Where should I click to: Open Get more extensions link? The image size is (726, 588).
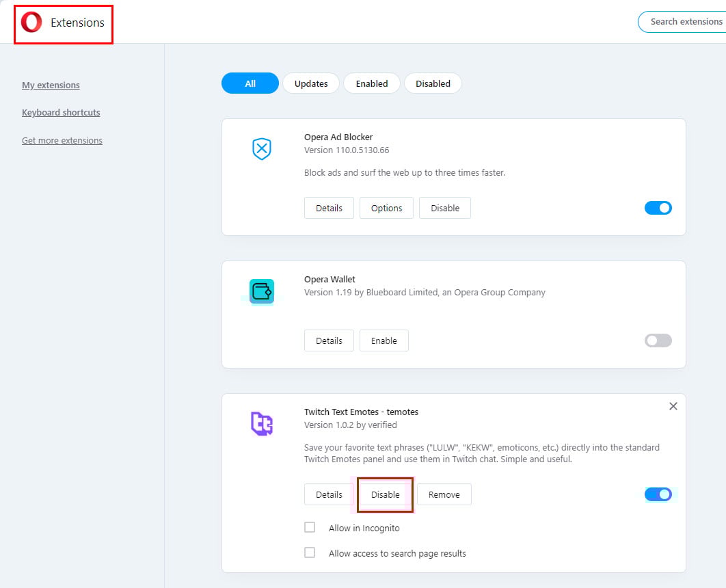62,140
